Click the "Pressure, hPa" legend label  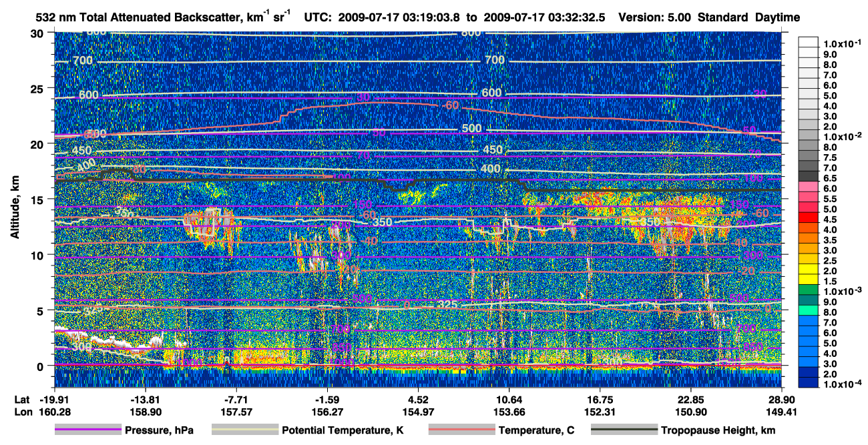tap(159, 430)
